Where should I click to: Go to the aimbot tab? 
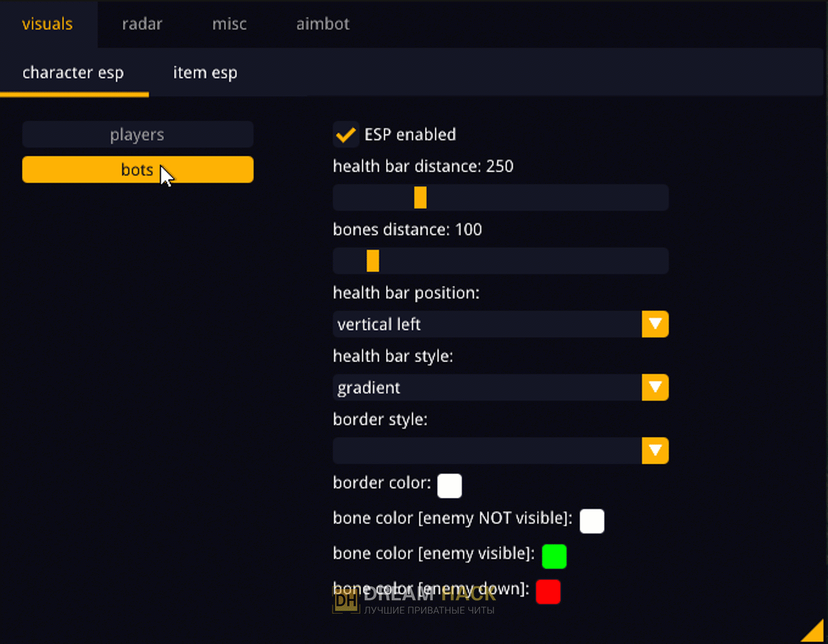coord(322,24)
